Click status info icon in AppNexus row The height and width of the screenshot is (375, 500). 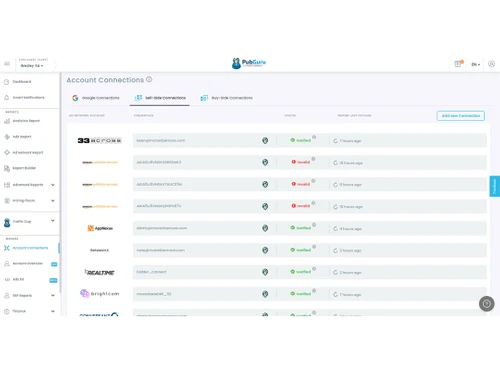[x=314, y=225]
